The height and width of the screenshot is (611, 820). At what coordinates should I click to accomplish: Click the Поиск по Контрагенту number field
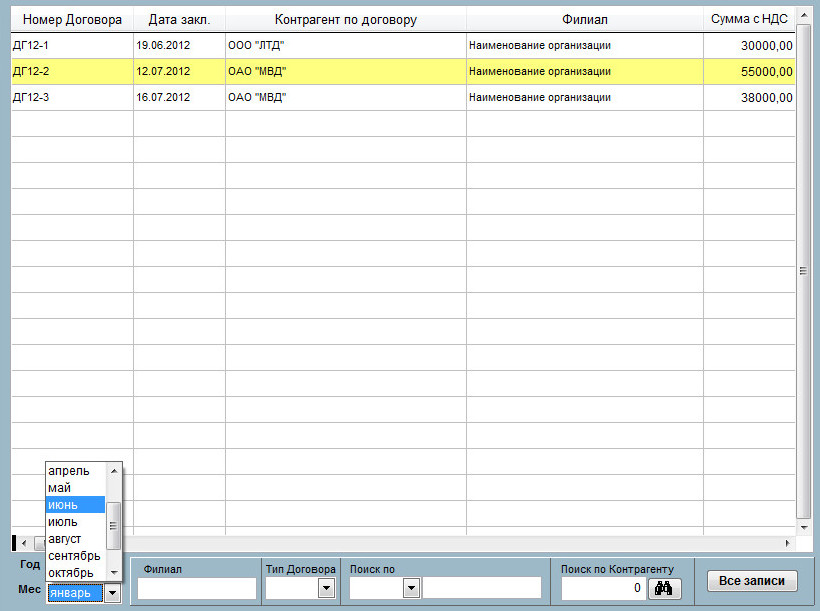pos(603,589)
